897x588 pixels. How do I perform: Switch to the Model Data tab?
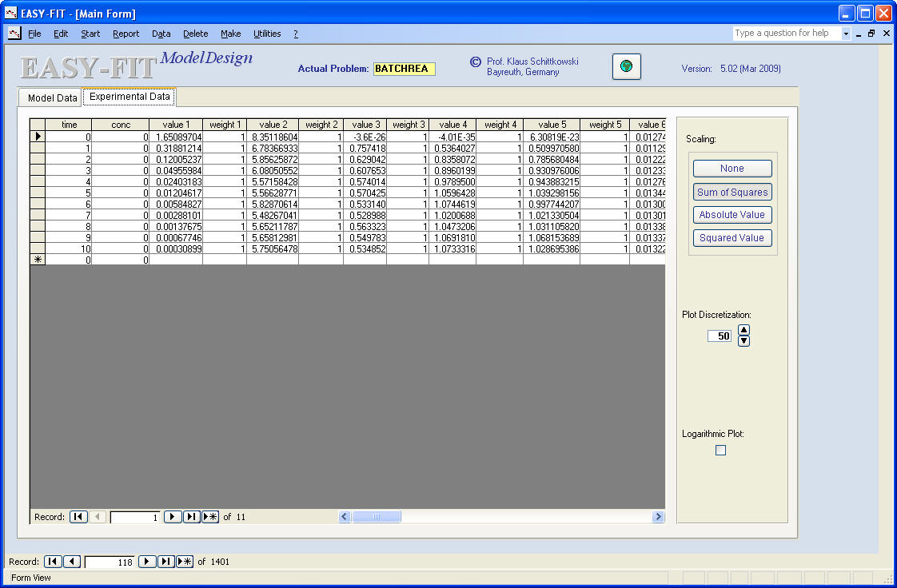point(52,97)
